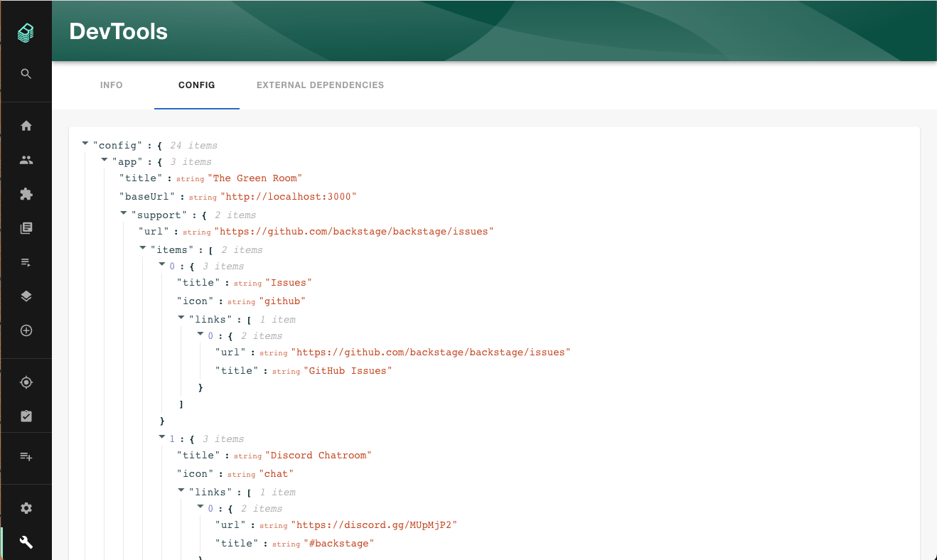Image resolution: width=937 pixels, height=560 pixels.
Task: Open the Docs library icon
Action: pyautogui.click(x=26, y=227)
